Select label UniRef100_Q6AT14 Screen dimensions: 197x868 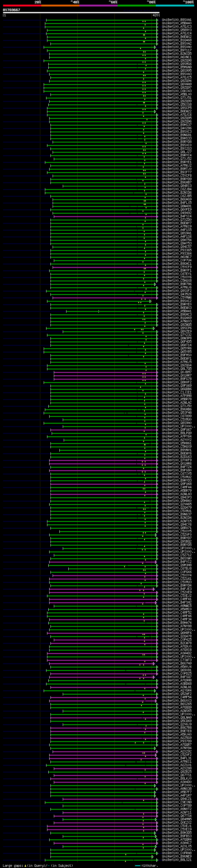tap(176, 345)
